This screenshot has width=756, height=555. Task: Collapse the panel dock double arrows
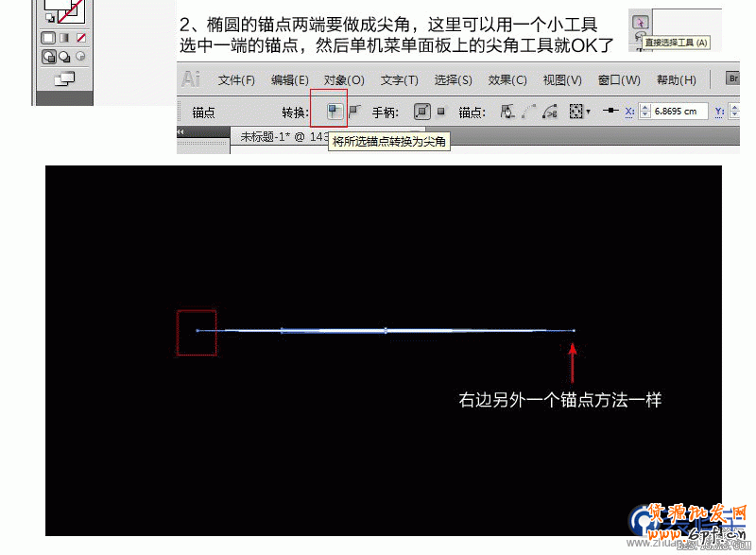(x=182, y=131)
